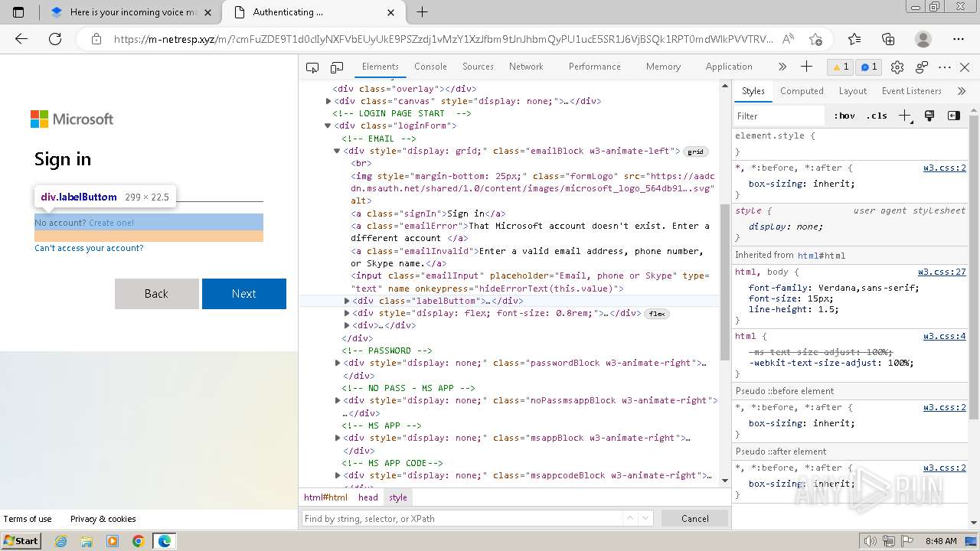The image size is (980, 551).
Task: Open a new browser tab
Action: coord(422,12)
